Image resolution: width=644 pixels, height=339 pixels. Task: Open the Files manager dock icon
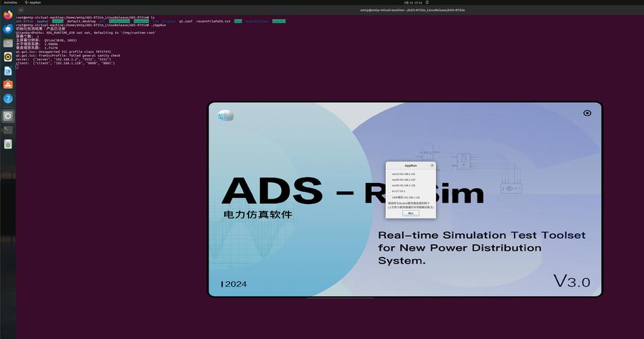[8, 43]
